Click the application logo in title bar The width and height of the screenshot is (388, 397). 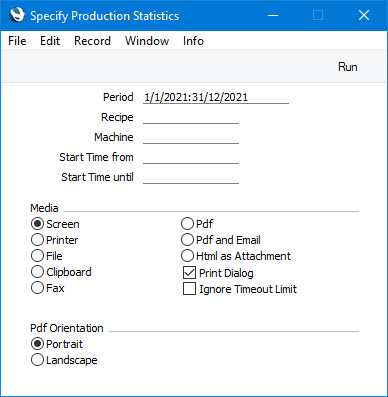pyautogui.click(x=17, y=15)
